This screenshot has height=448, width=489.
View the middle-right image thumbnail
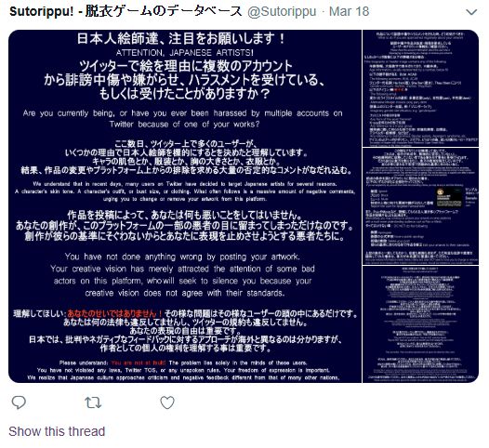click(x=420, y=206)
